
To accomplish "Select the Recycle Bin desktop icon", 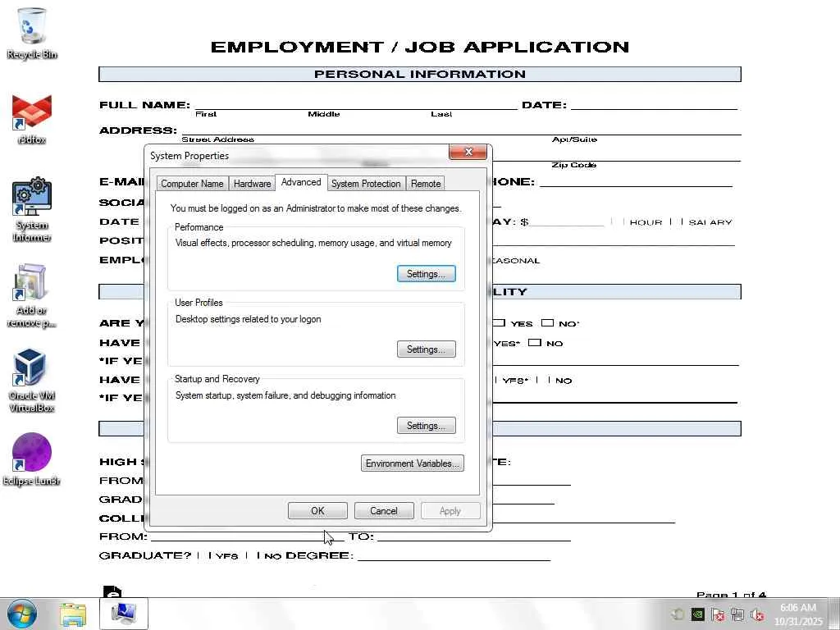I will click(x=32, y=33).
